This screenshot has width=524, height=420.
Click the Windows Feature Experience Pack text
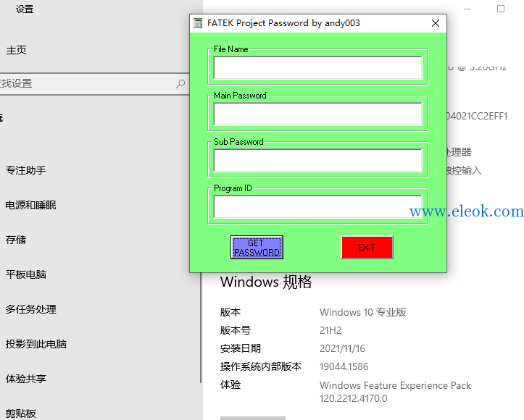click(x=395, y=385)
